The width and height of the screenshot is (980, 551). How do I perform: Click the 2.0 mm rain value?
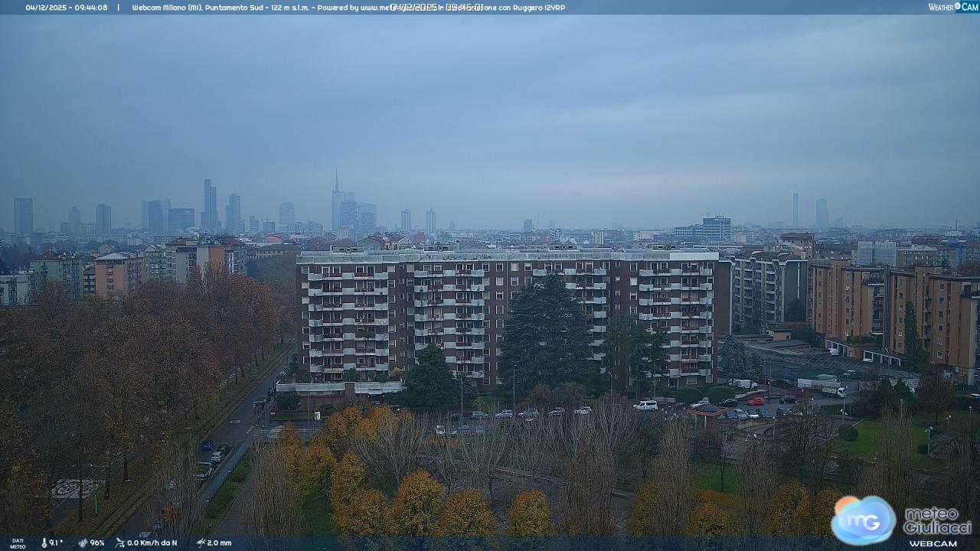(x=219, y=543)
